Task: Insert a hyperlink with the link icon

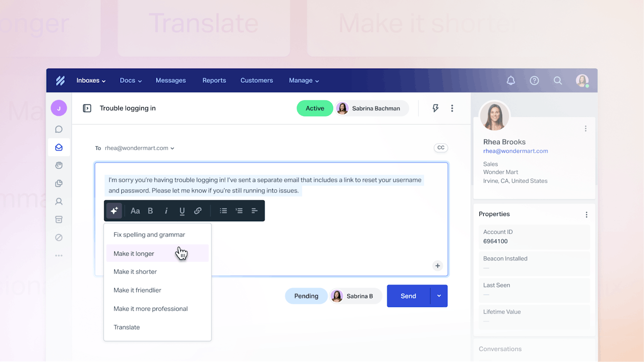Action: point(198,211)
